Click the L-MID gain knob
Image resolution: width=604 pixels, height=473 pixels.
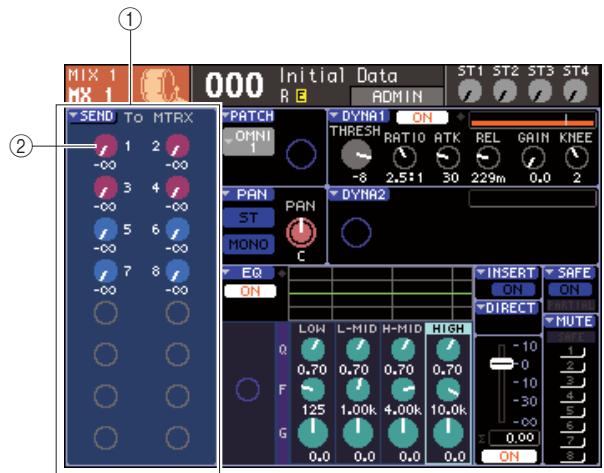point(358,433)
